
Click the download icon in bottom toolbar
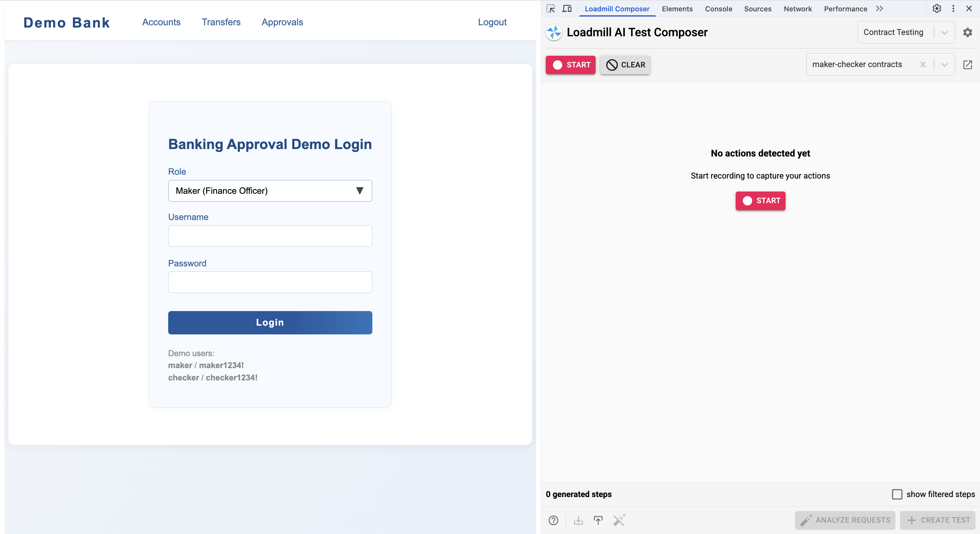(578, 520)
